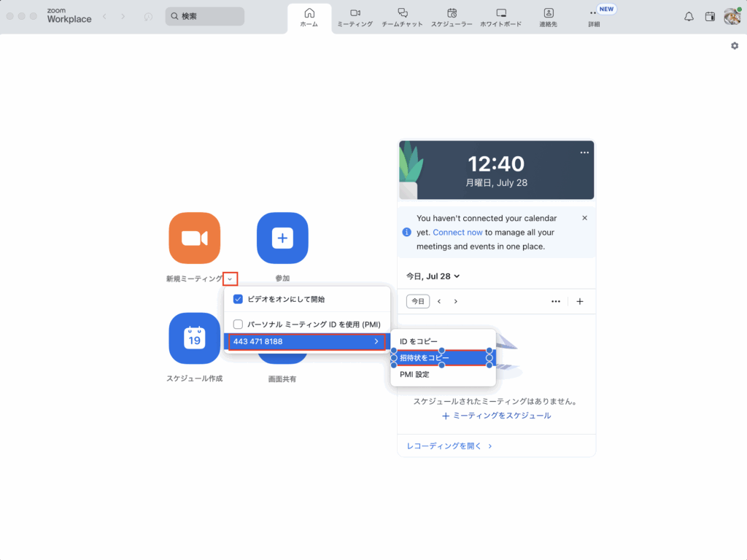This screenshot has height=560, width=747.
Task: Switch to the チームチャット tab
Action: [x=402, y=17]
